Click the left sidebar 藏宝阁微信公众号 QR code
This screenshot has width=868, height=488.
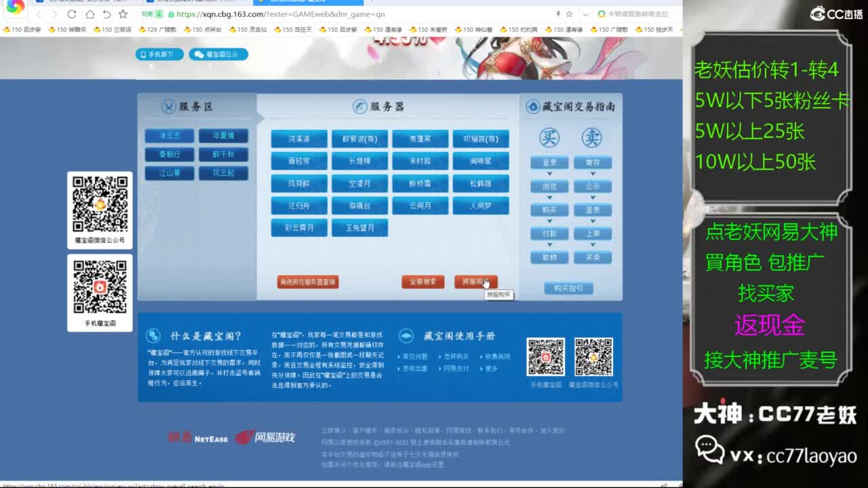point(100,204)
